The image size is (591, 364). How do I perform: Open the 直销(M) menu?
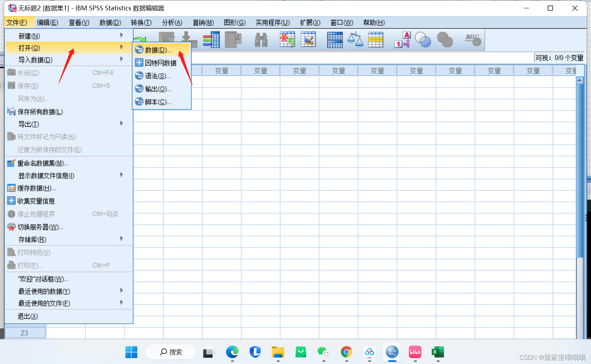pos(203,22)
